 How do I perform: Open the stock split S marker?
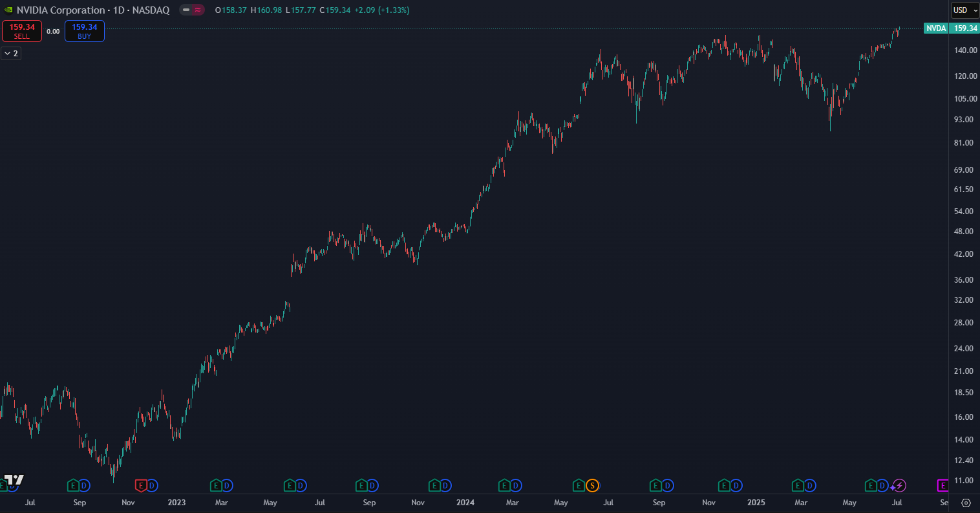click(x=593, y=485)
